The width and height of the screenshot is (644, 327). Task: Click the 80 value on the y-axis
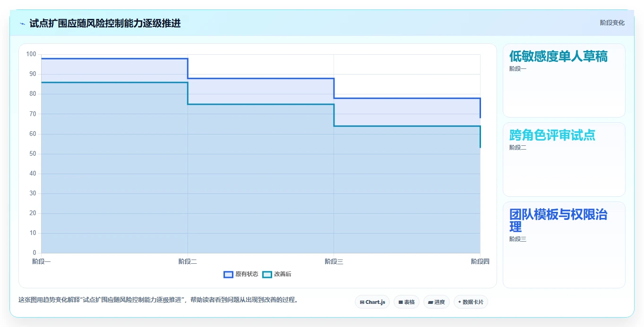point(33,94)
